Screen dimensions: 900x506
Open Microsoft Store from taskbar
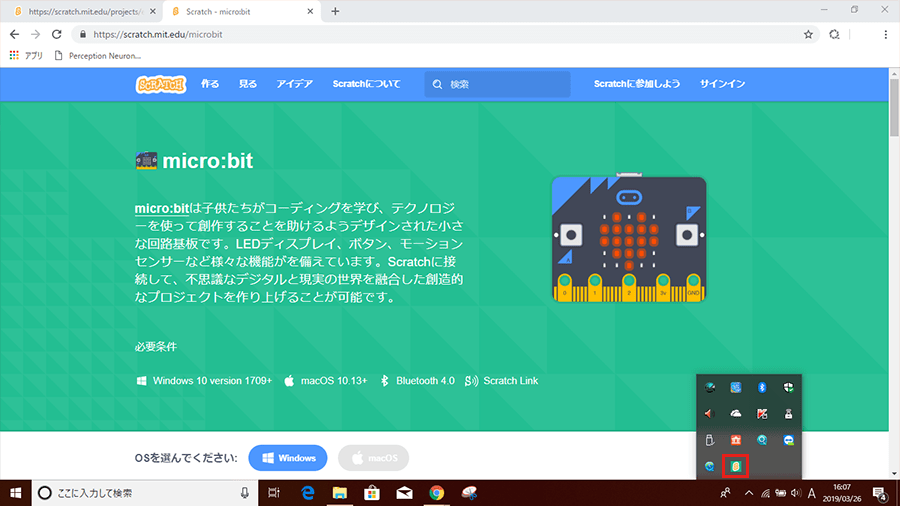click(372, 493)
